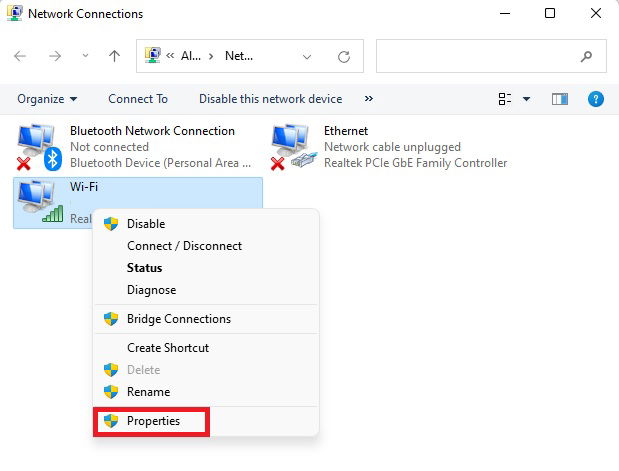Click Diagnose in the context menu
This screenshot has width=619, height=471.
(151, 290)
